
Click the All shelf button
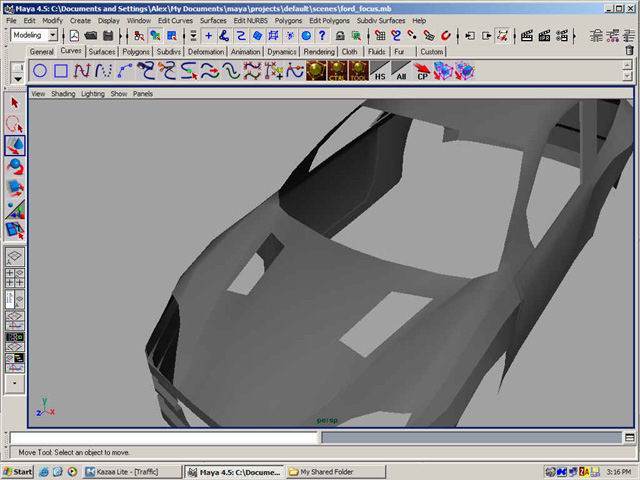coord(401,72)
